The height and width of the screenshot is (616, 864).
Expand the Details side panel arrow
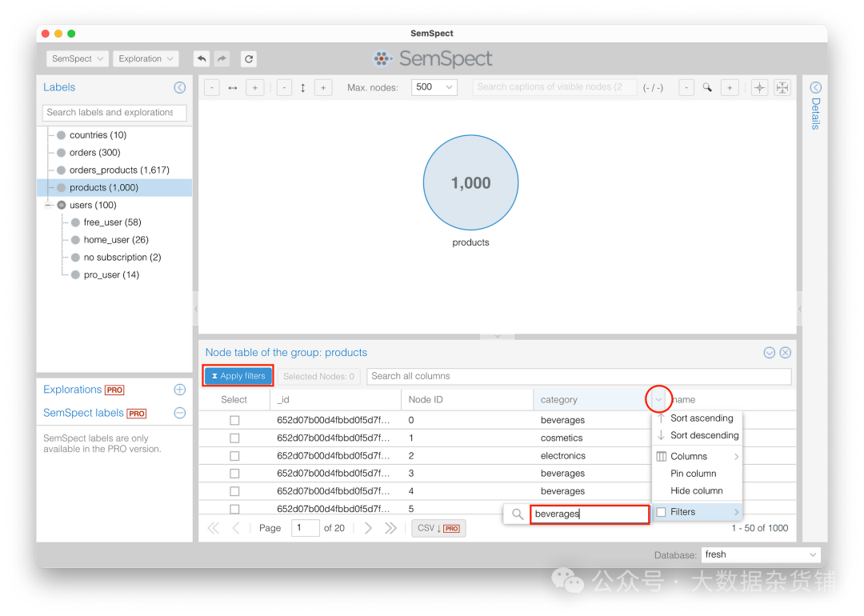click(815, 88)
